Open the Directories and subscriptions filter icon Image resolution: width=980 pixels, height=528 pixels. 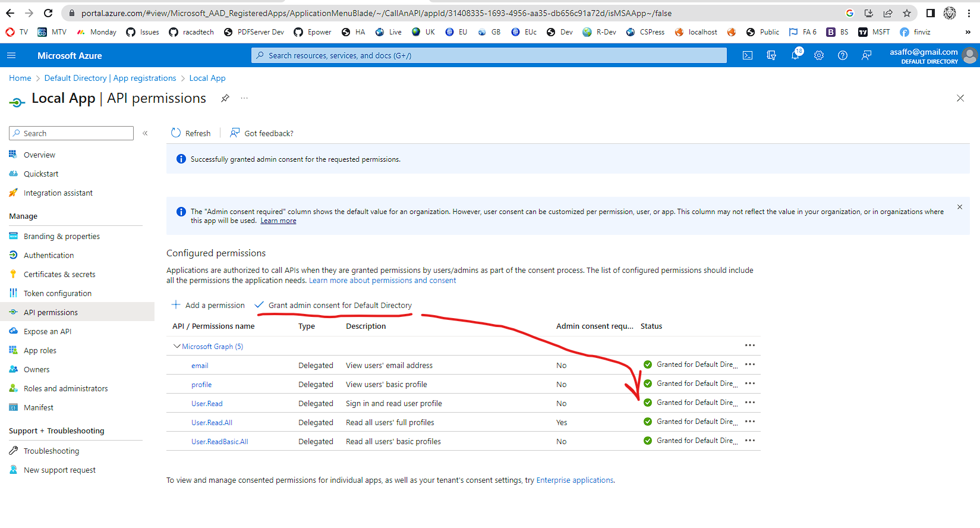(771, 55)
